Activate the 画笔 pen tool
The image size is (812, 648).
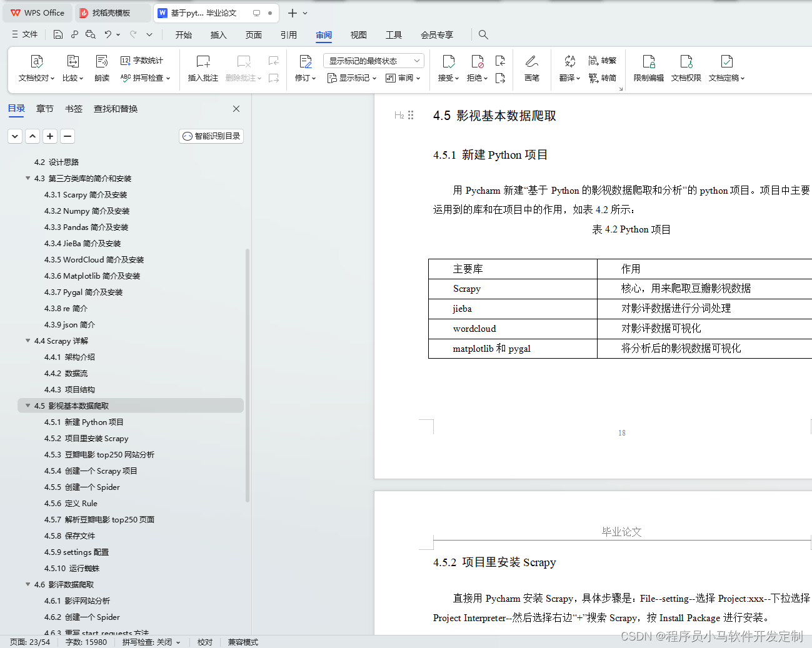[x=531, y=69]
